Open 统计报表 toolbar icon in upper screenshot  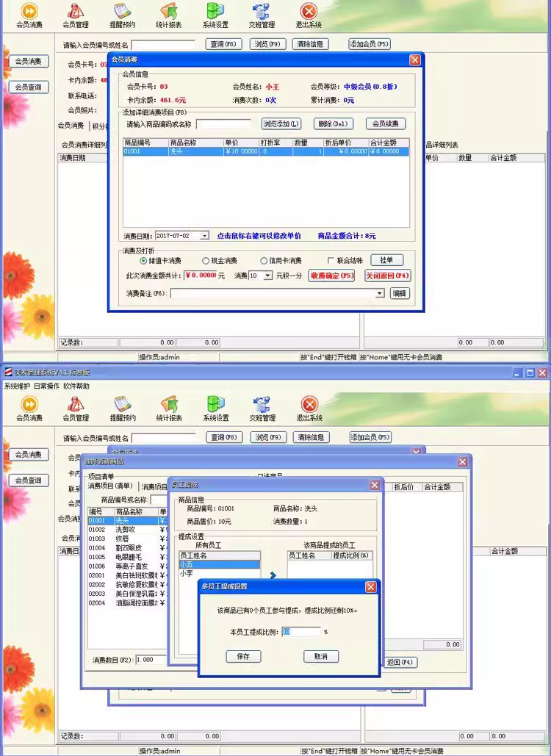[169, 15]
